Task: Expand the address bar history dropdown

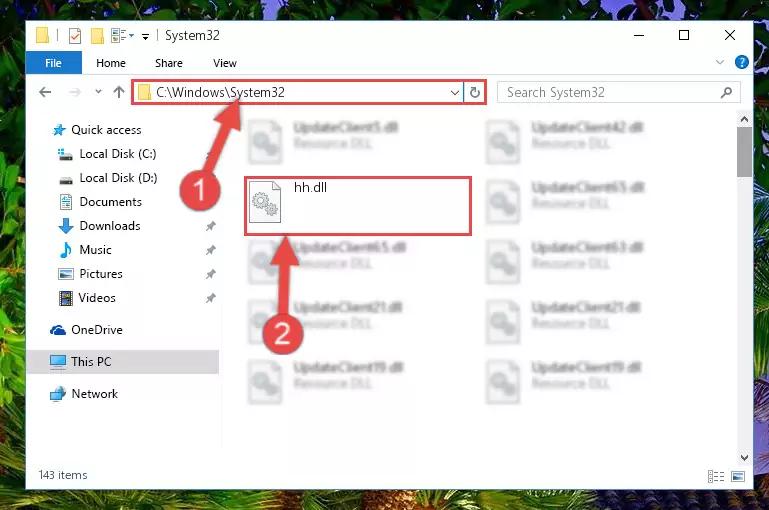Action: (x=455, y=92)
